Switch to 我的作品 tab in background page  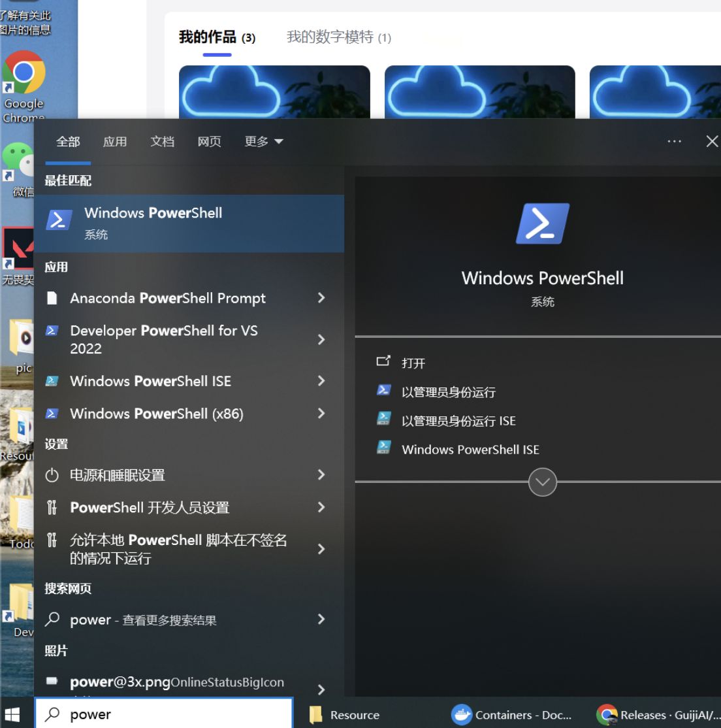tap(217, 37)
